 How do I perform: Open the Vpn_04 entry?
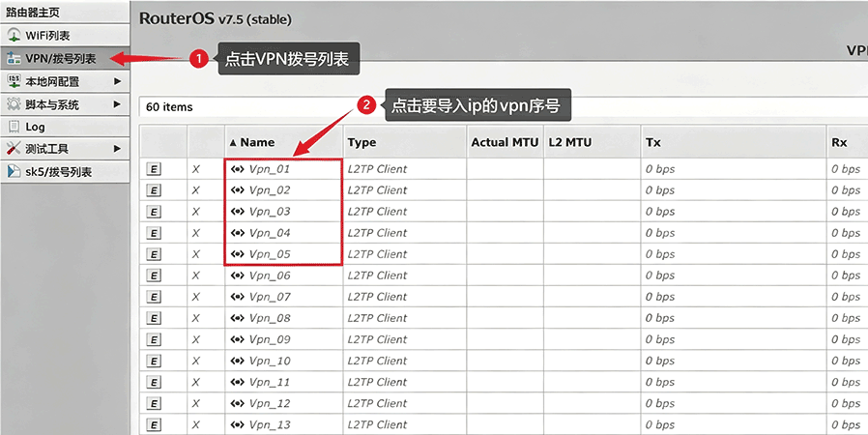point(270,233)
